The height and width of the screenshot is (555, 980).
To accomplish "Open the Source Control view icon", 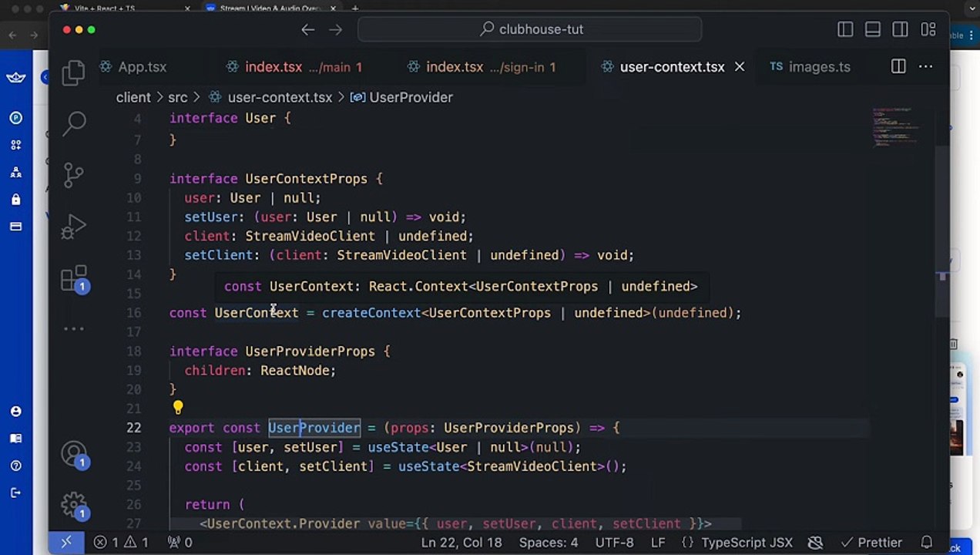I will pyautogui.click(x=74, y=175).
